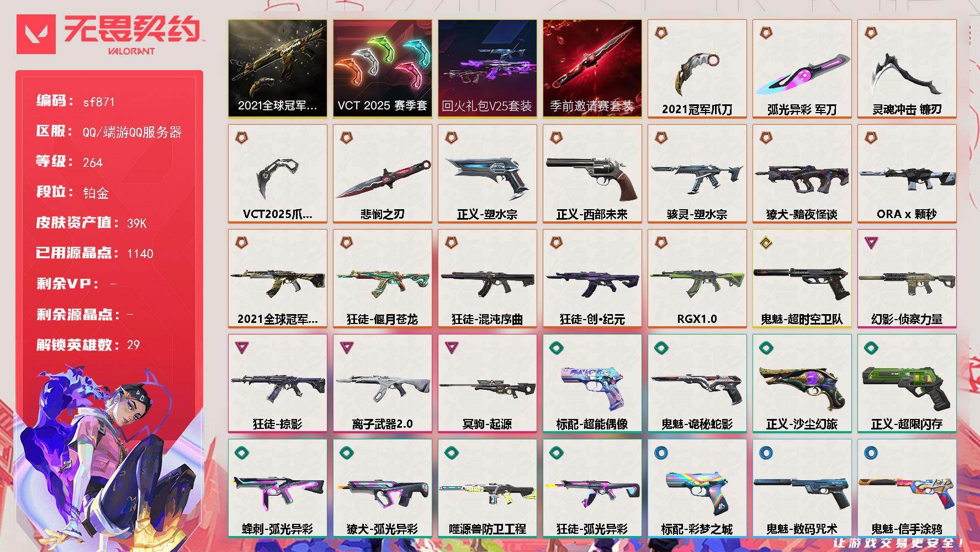Click the yellow tier icon on 鬼魅-超时空卫队
Viewport: 980px width, 552px height.
coord(766,243)
